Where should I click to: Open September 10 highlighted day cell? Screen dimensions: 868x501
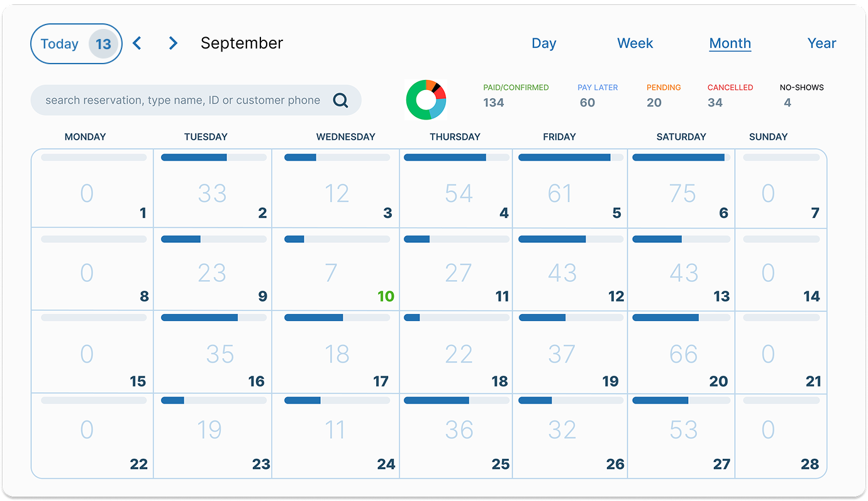(x=335, y=269)
